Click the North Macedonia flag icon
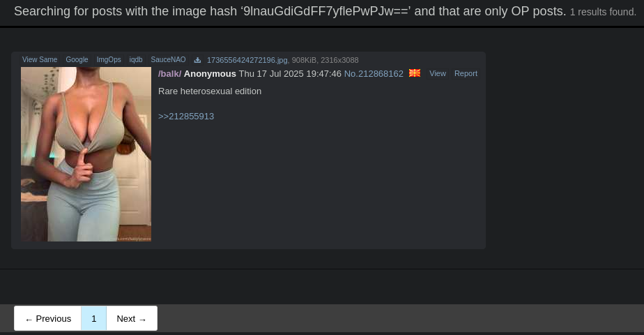The width and height of the screenshot is (644, 335). 415,73
